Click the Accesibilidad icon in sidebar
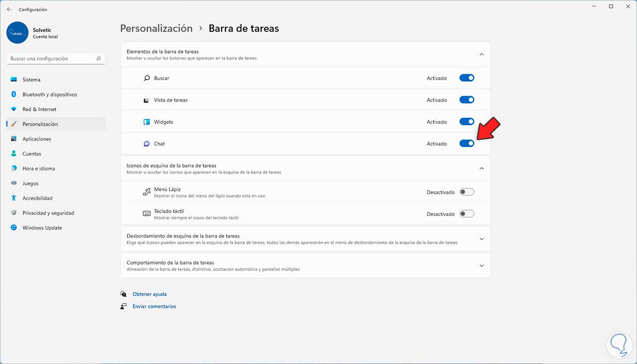 [x=14, y=198]
